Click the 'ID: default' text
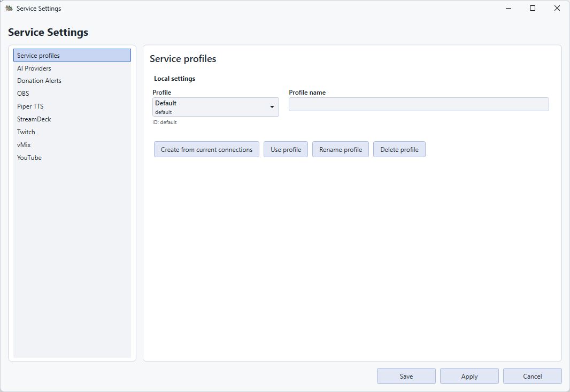The image size is (570, 392). click(x=165, y=122)
